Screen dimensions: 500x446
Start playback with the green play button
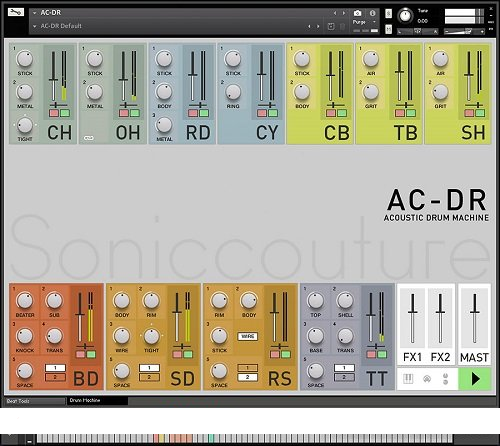point(475,379)
